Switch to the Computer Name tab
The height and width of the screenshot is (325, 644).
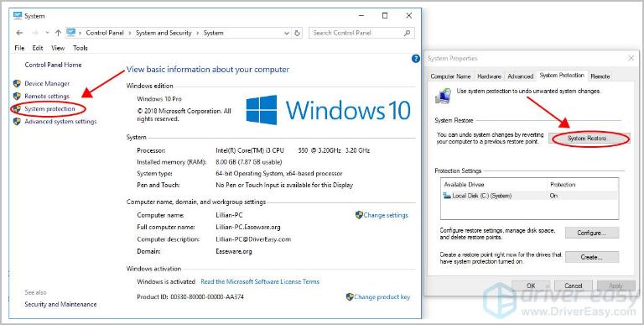tap(450, 76)
